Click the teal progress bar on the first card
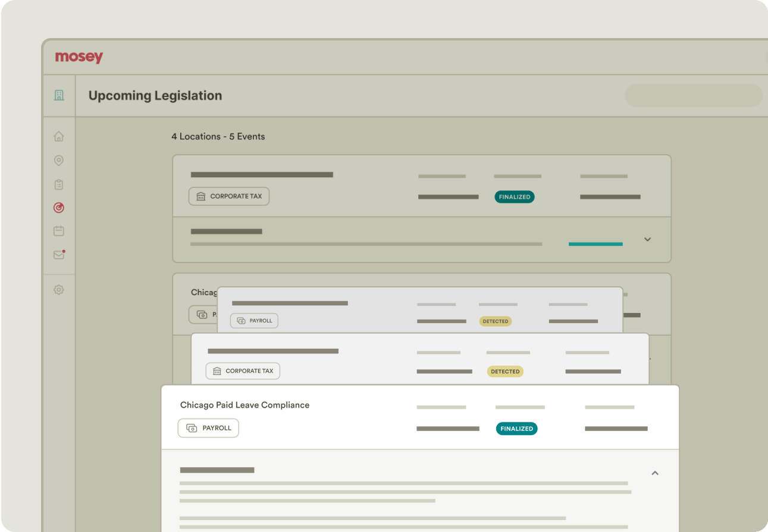Screen dimensions: 768x532 pyautogui.click(x=595, y=243)
